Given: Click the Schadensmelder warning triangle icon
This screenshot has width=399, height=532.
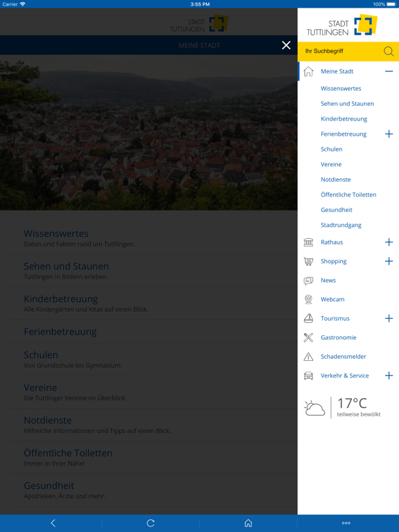Looking at the screenshot, I should [x=308, y=357].
